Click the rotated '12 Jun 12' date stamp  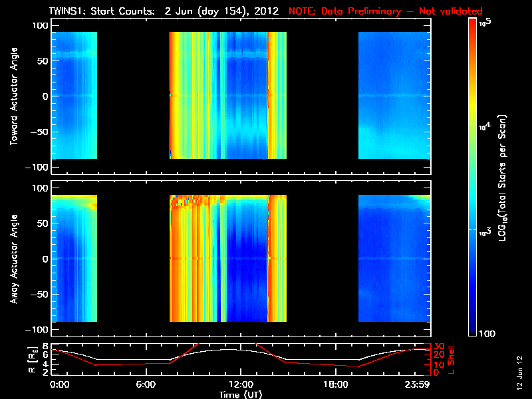520,372
